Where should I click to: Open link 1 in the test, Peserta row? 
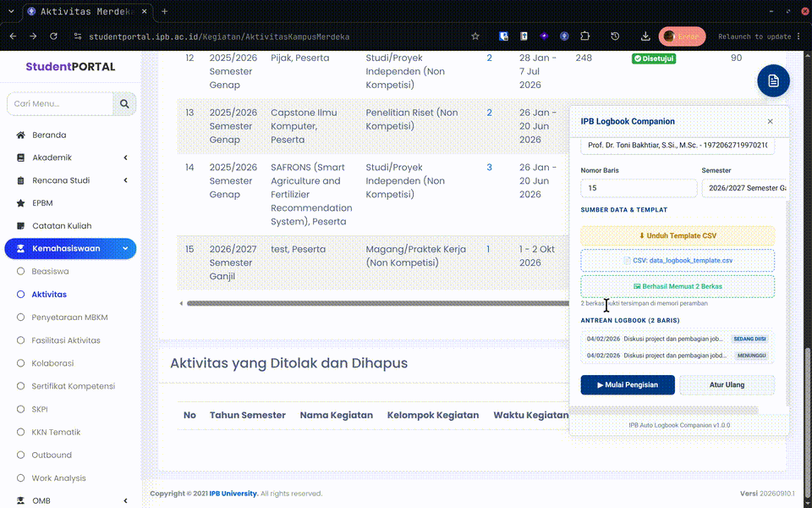tap(488, 249)
